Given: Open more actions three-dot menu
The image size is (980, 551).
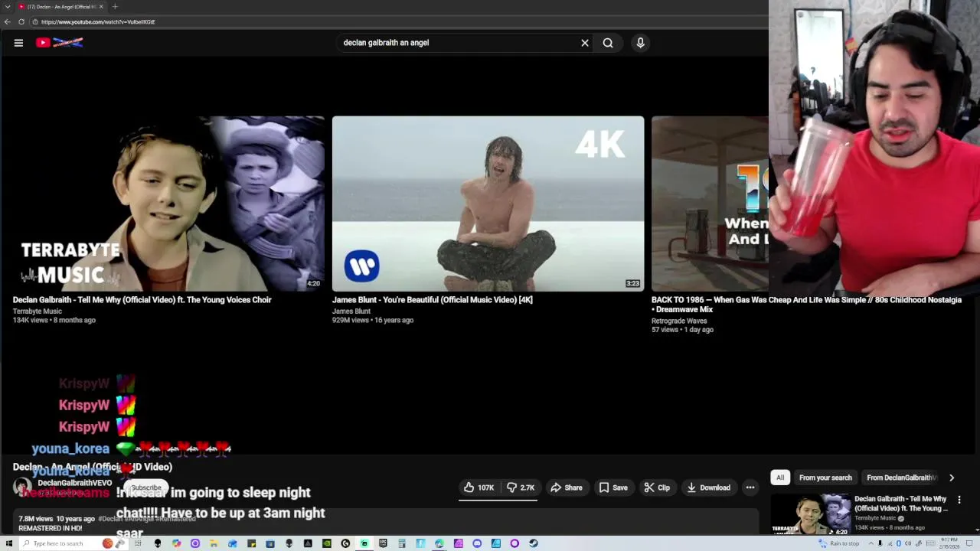Looking at the screenshot, I should 750,487.
